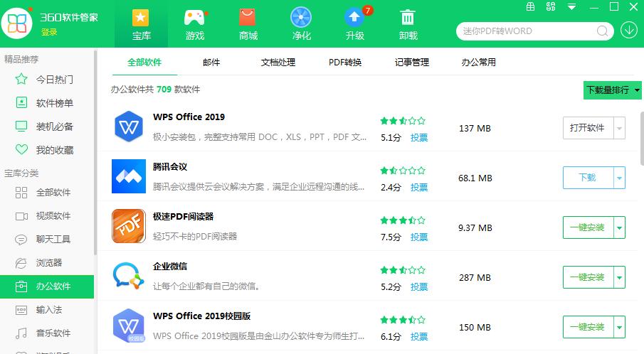Click 投票 link for 企业微信
The height and width of the screenshot is (354, 644).
pyautogui.click(x=419, y=286)
